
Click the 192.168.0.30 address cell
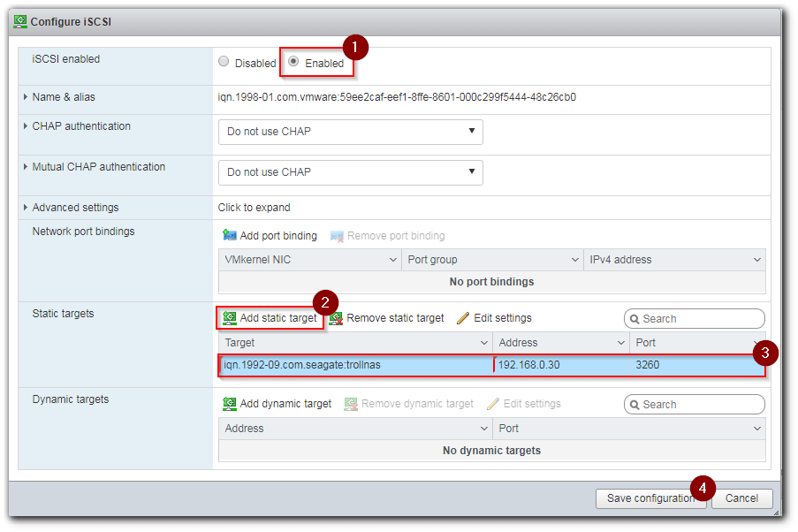click(x=561, y=365)
